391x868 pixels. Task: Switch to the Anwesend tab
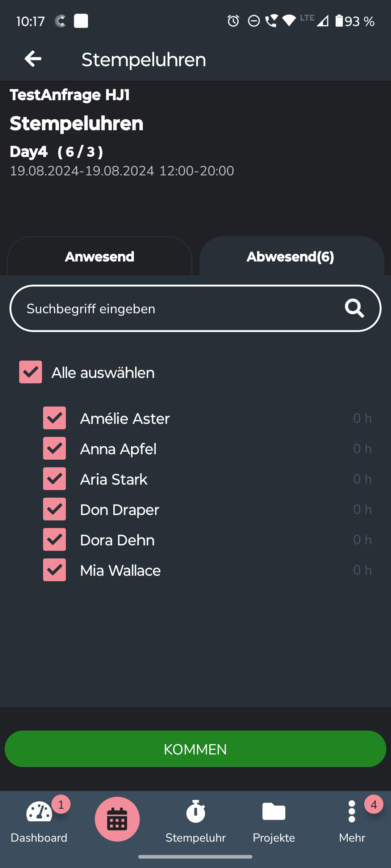coord(100,257)
